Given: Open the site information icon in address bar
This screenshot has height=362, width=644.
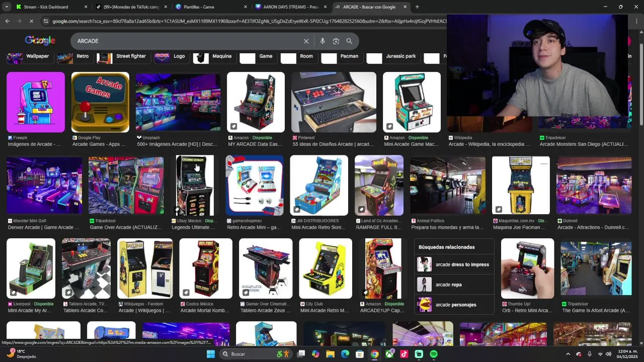Looking at the screenshot, I should coord(46,21).
